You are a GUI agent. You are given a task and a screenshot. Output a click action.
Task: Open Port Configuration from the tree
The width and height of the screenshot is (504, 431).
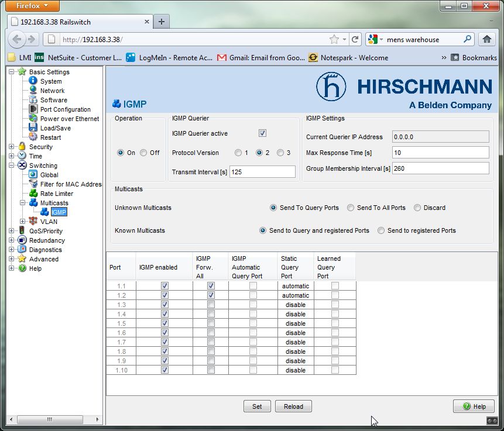click(x=34, y=109)
